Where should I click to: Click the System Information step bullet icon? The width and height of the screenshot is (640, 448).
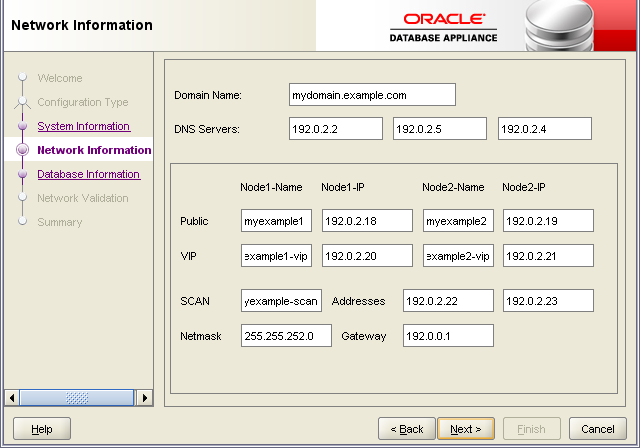(23, 126)
